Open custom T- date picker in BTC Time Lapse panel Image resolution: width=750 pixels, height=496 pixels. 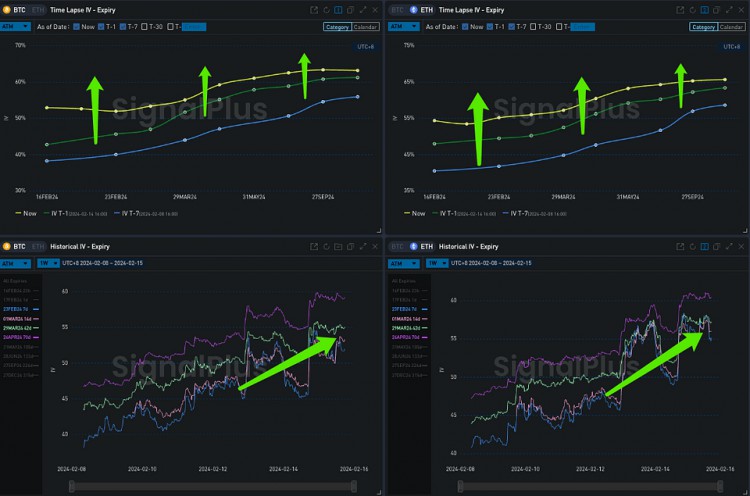point(194,27)
